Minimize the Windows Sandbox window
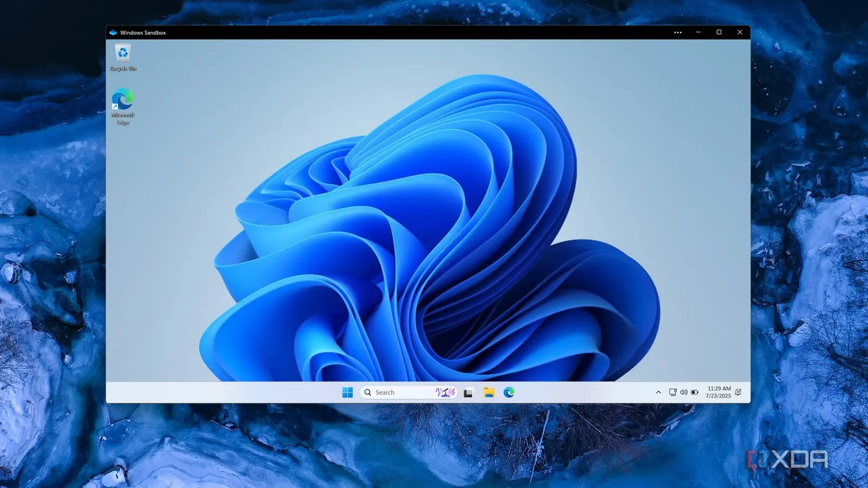 pyautogui.click(x=698, y=33)
